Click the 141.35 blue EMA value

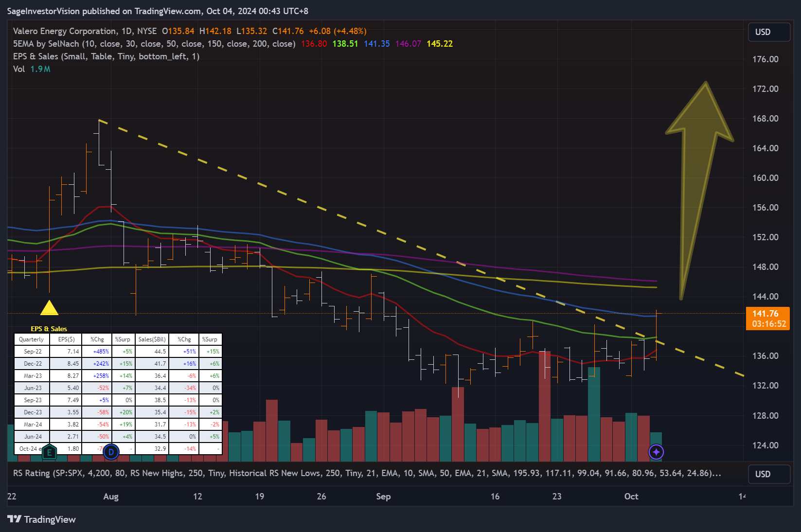point(377,44)
